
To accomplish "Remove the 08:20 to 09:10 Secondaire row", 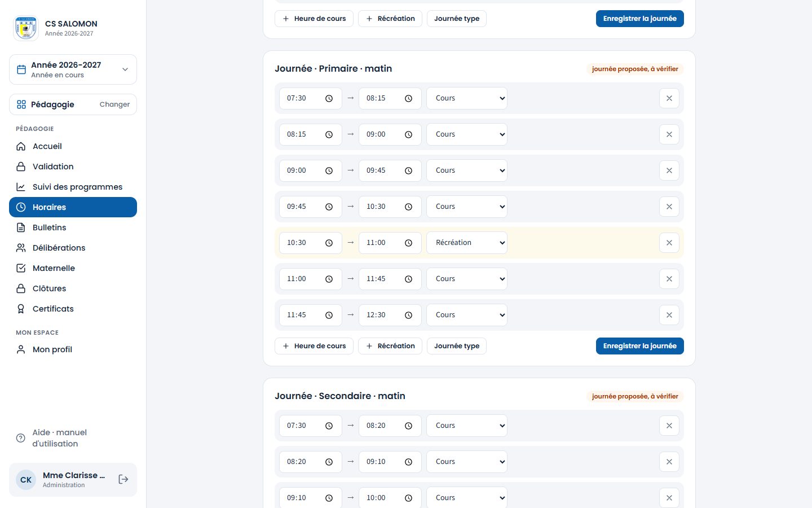I will point(669,462).
